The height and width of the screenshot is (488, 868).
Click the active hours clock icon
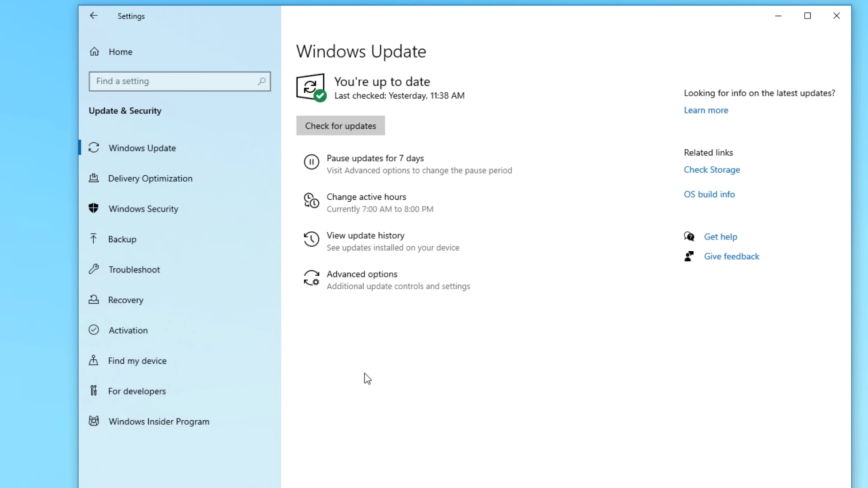pos(311,200)
